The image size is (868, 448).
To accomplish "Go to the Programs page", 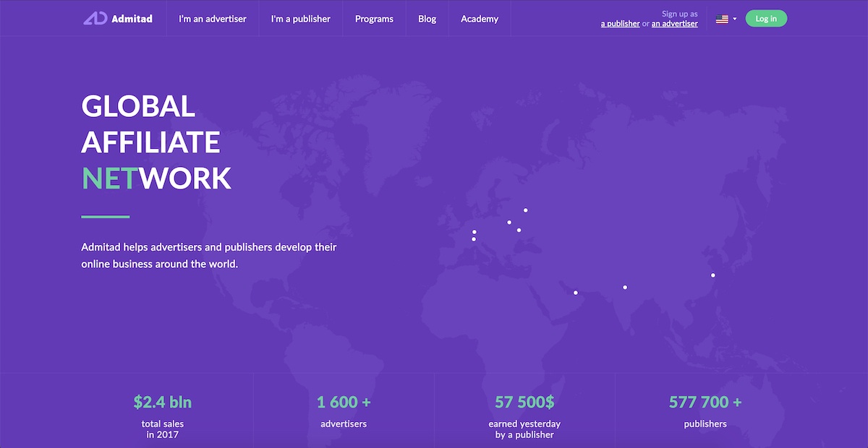I will point(374,19).
